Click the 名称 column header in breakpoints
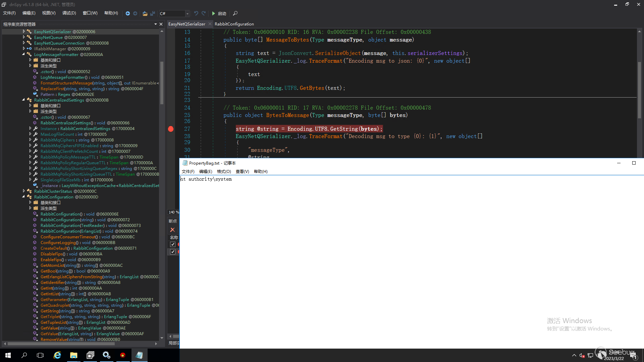Image resolution: width=644 pixels, height=362 pixels. click(x=174, y=237)
